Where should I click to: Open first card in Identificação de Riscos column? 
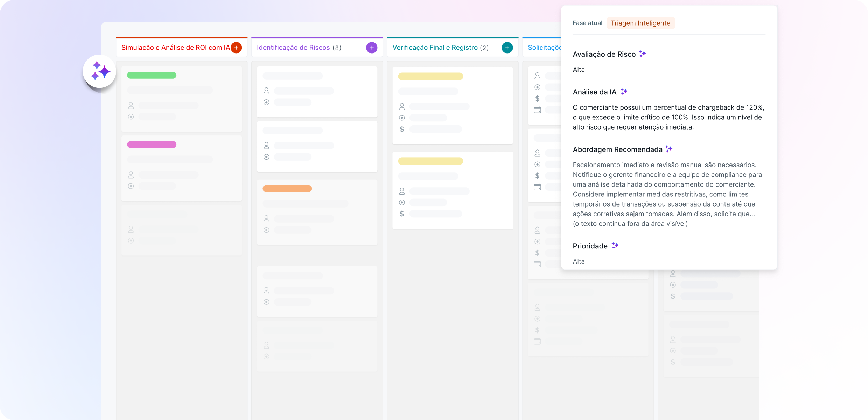(x=317, y=92)
